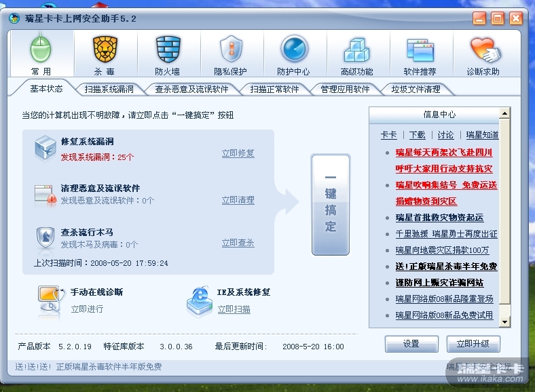Open the 下载 link in 信息中心
The width and height of the screenshot is (535, 392).
point(418,135)
